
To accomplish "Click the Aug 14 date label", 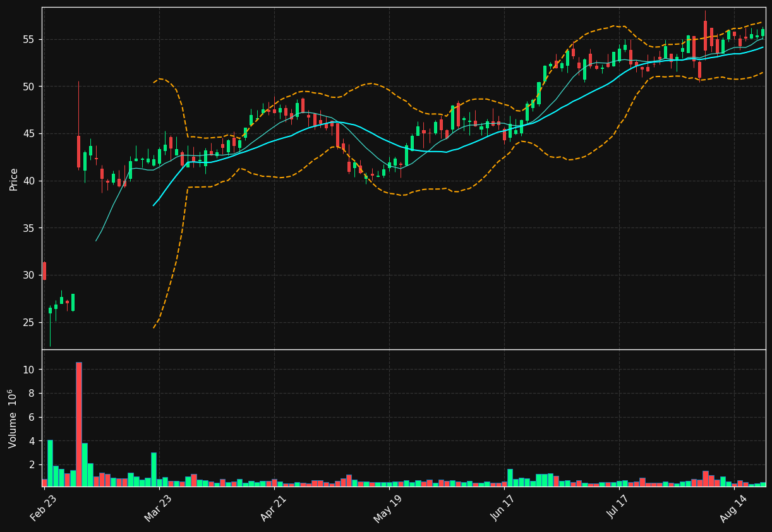I will coord(733,507).
